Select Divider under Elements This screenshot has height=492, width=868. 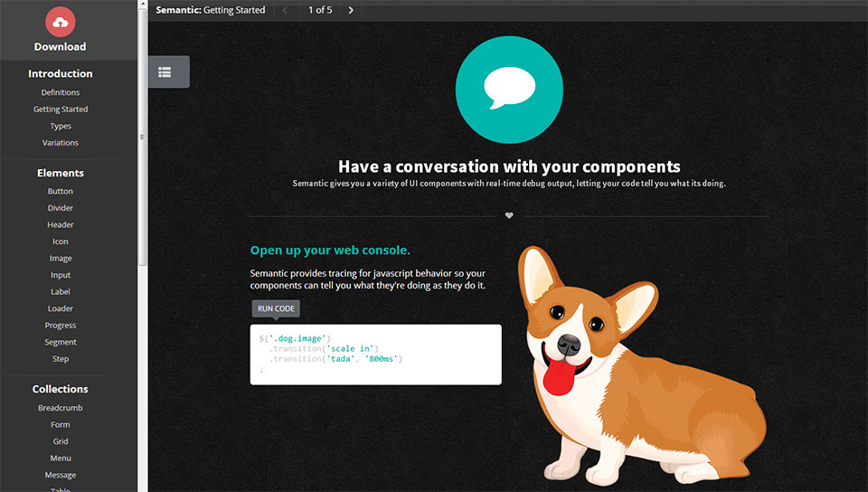pyautogui.click(x=61, y=208)
